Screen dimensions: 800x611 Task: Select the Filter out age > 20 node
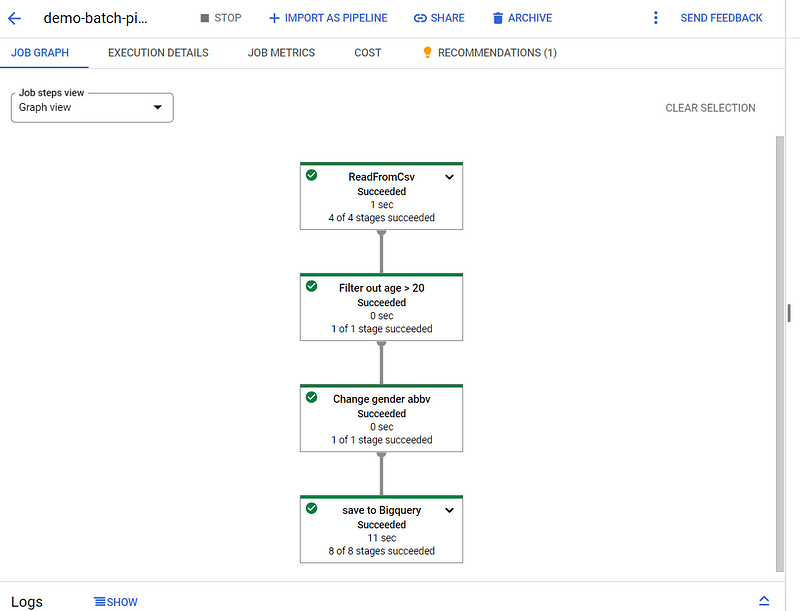click(x=381, y=307)
